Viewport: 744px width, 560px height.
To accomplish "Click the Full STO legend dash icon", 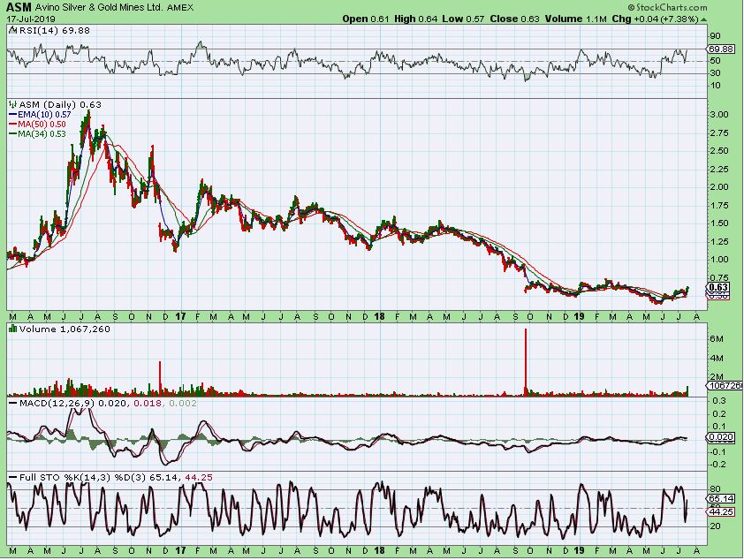I will coord(13,478).
